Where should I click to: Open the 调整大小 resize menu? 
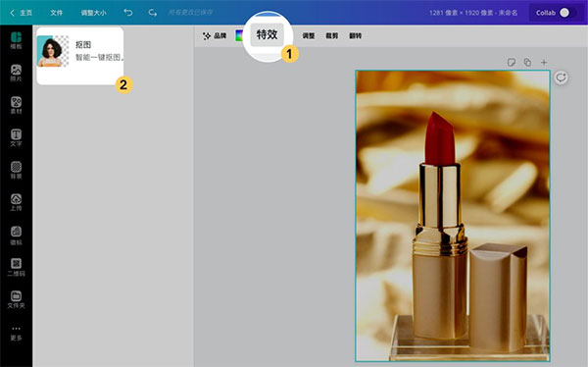[x=93, y=13]
